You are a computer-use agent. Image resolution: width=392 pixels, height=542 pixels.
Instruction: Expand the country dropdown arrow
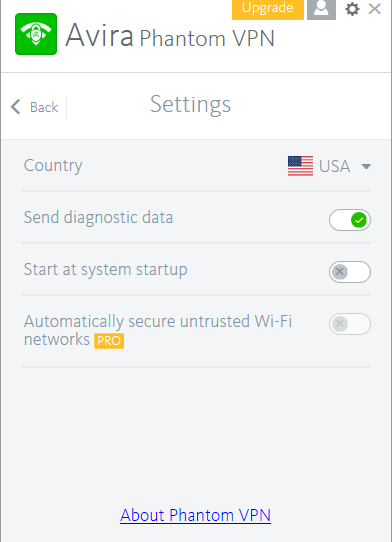point(366,167)
